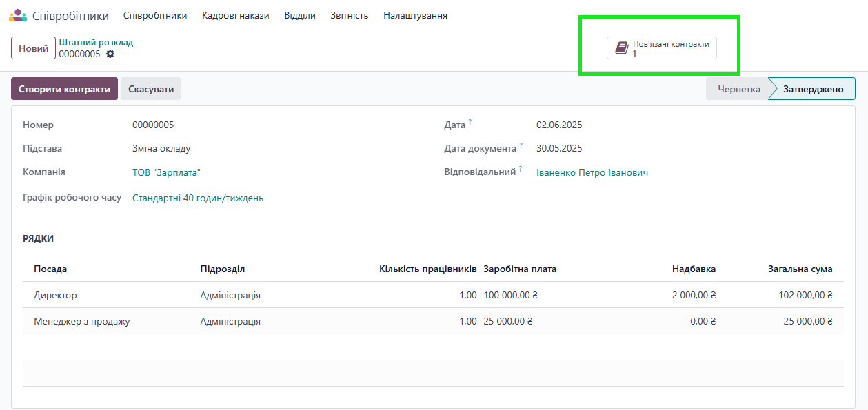Go to Штатний розклад breadcrumb
868x410 pixels.
pos(96,43)
